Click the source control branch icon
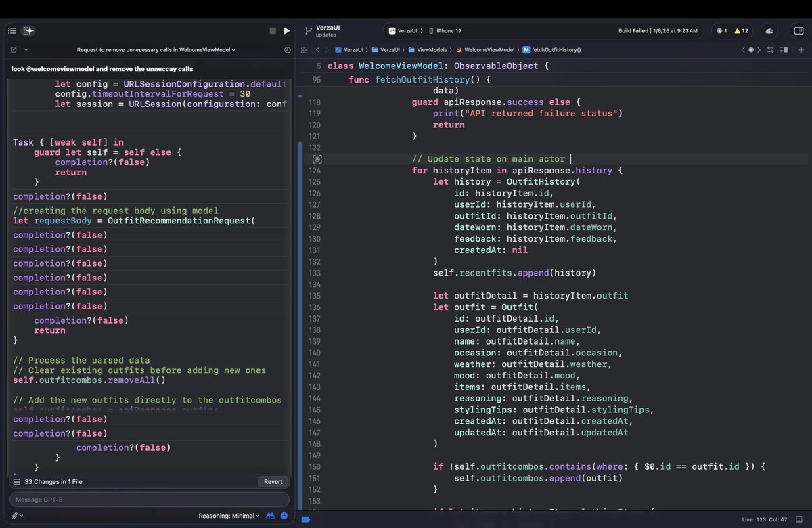 (x=309, y=31)
